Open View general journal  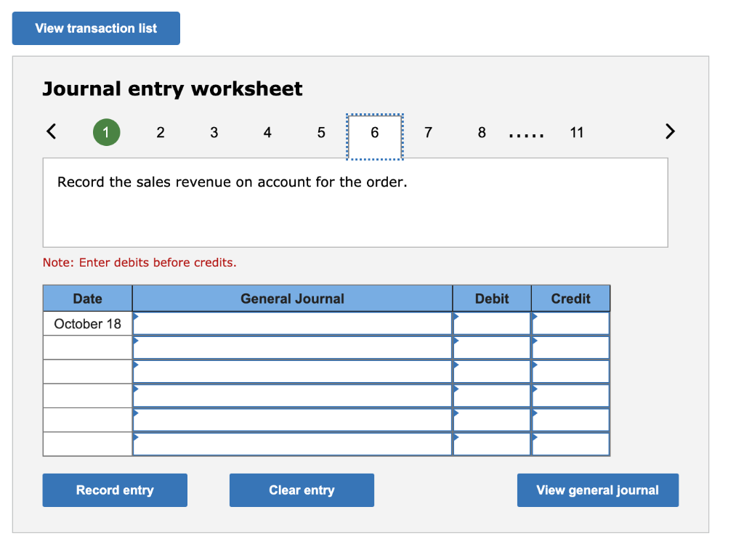pos(598,490)
